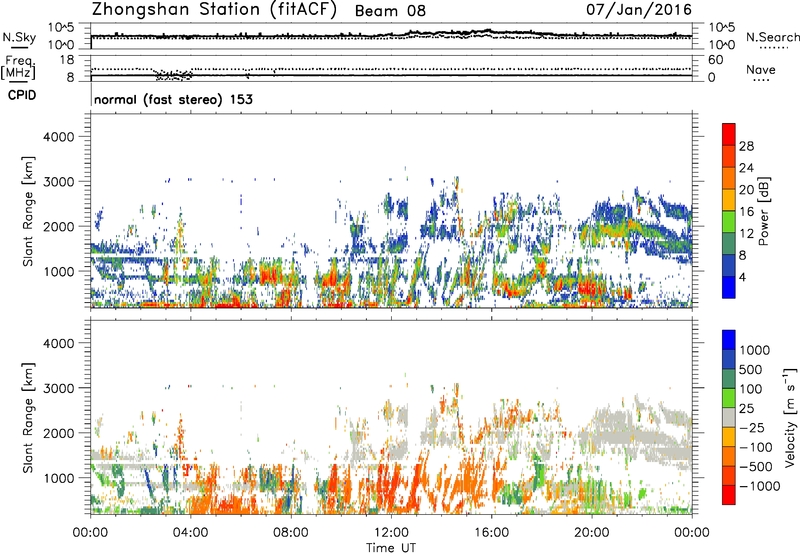Screen dimensions: 800x554
Task: Click the gray -25 to 25 velocity colorbar segment
Action: tap(729, 418)
